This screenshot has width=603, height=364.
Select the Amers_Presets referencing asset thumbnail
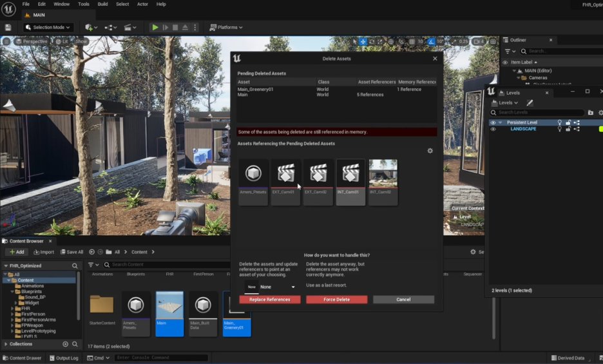click(253, 182)
